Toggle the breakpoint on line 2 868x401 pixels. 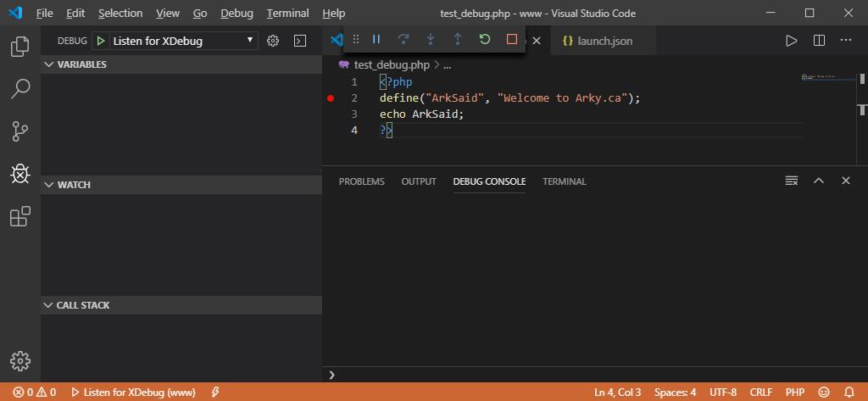[x=331, y=98]
